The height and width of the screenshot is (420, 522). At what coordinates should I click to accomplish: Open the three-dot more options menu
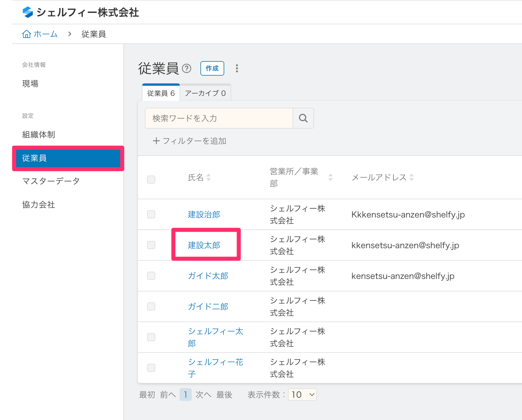pyautogui.click(x=237, y=69)
